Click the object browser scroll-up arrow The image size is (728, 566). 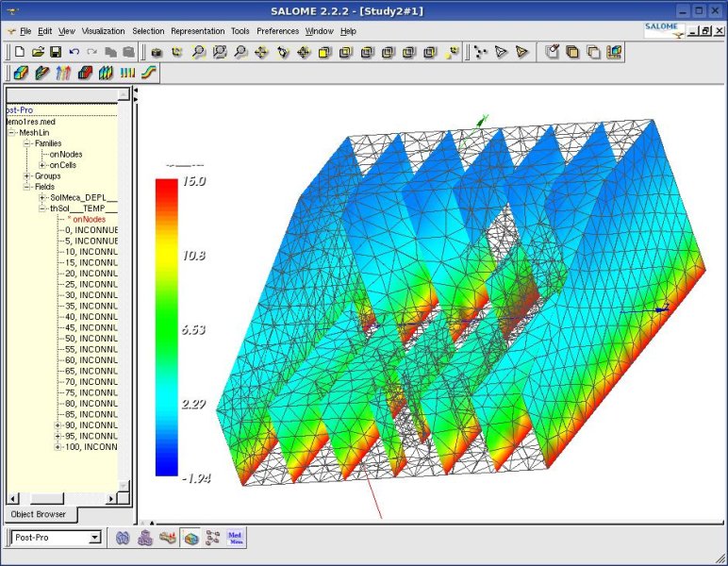coord(123,94)
